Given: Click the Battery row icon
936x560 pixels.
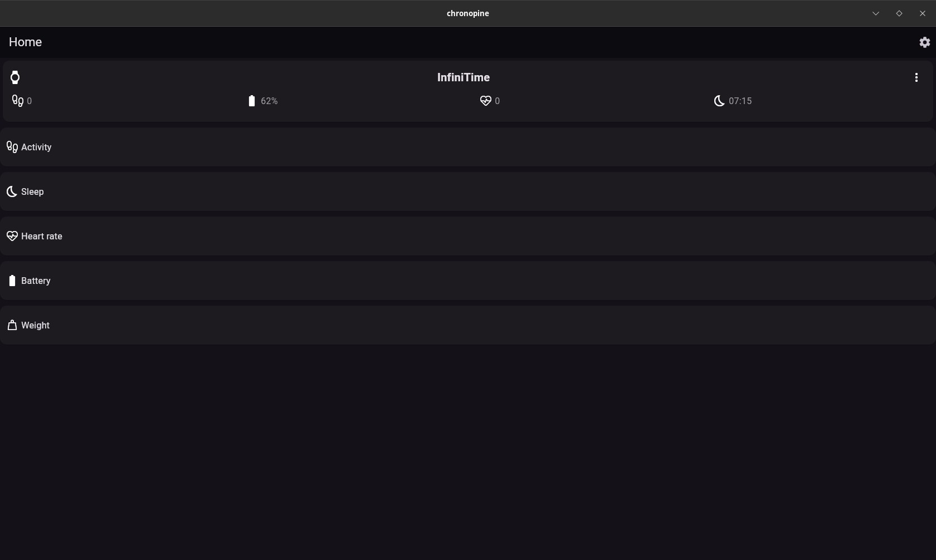Looking at the screenshot, I should (12, 281).
